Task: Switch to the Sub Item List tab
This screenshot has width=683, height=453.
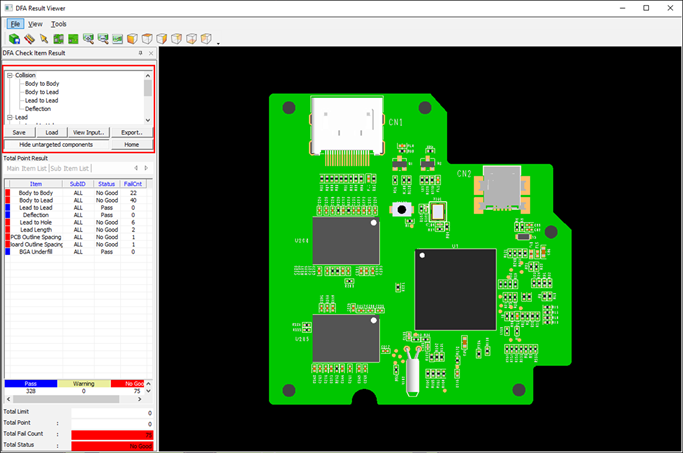Action: pos(70,168)
